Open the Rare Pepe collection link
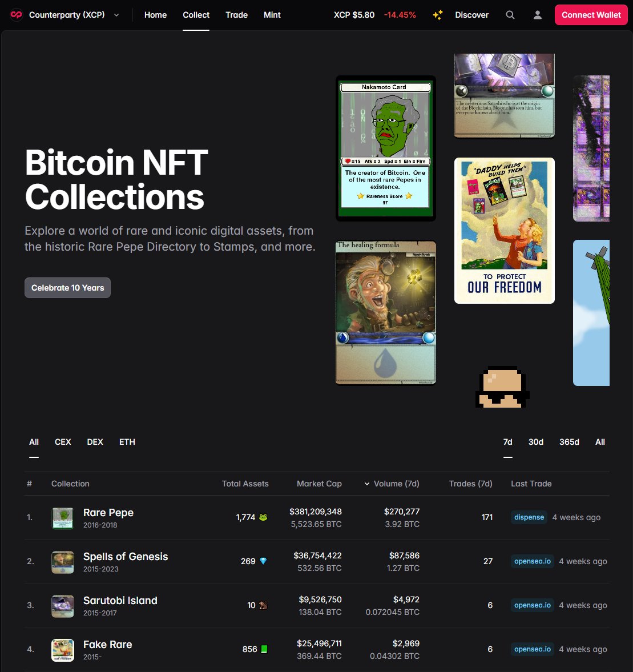The width and height of the screenshot is (633, 672). tap(108, 513)
